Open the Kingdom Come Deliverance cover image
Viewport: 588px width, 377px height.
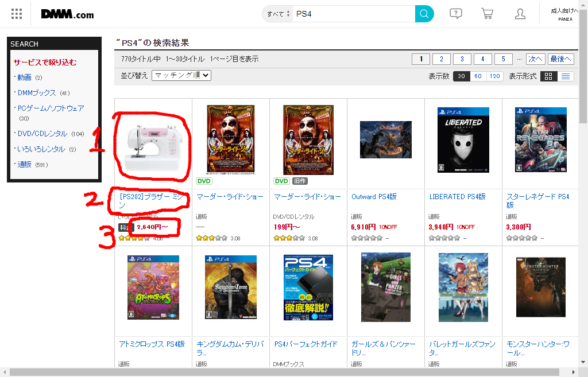tap(231, 287)
